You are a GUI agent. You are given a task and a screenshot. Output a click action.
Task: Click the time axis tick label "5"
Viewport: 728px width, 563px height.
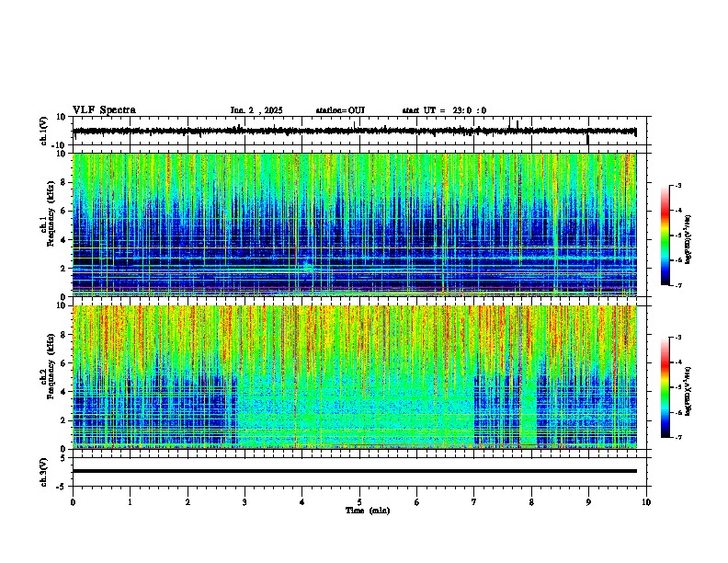click(359, 502)
